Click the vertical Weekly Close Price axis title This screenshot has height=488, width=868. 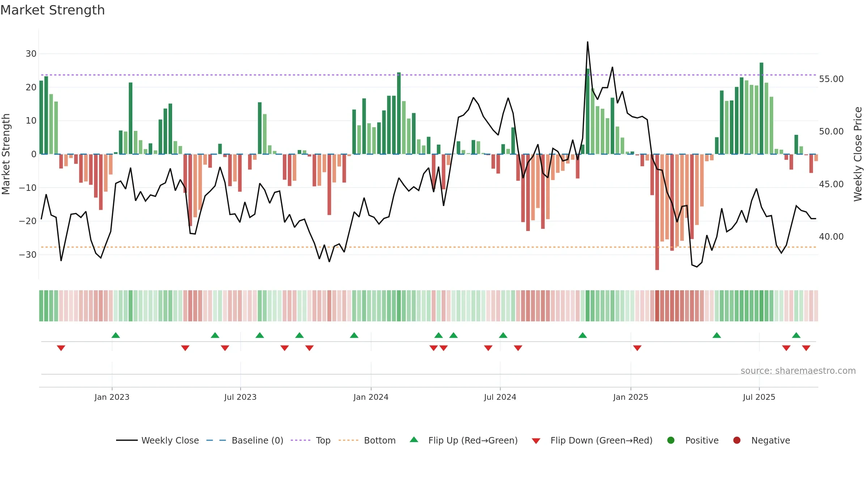858,154
